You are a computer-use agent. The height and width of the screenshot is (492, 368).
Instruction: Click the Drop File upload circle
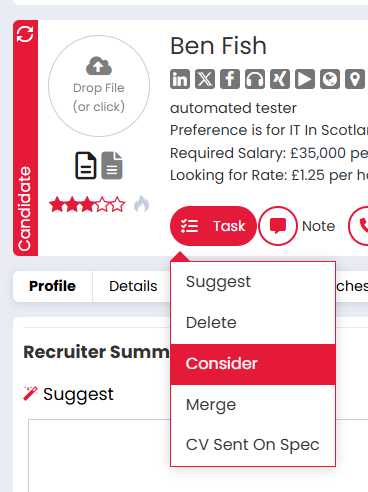tap(99, 86)
